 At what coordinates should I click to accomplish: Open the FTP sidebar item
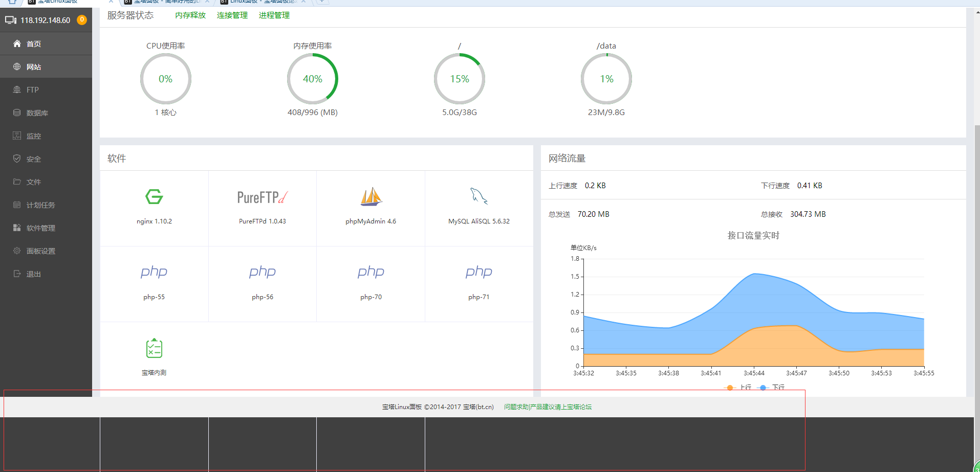[46, 89]
